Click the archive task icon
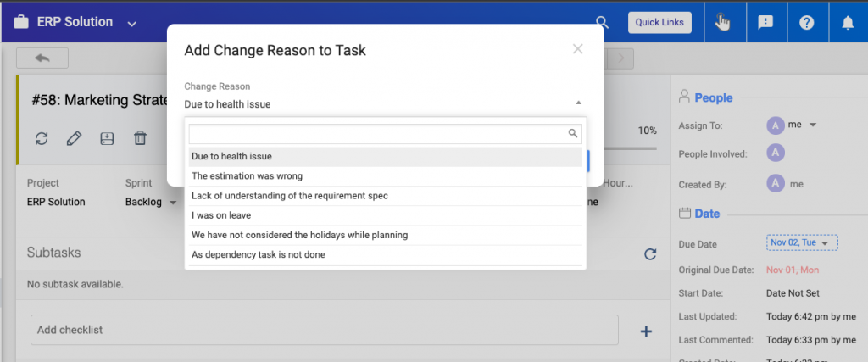The width and height of the screenshot is (868, 362). [x=108, y=138]
